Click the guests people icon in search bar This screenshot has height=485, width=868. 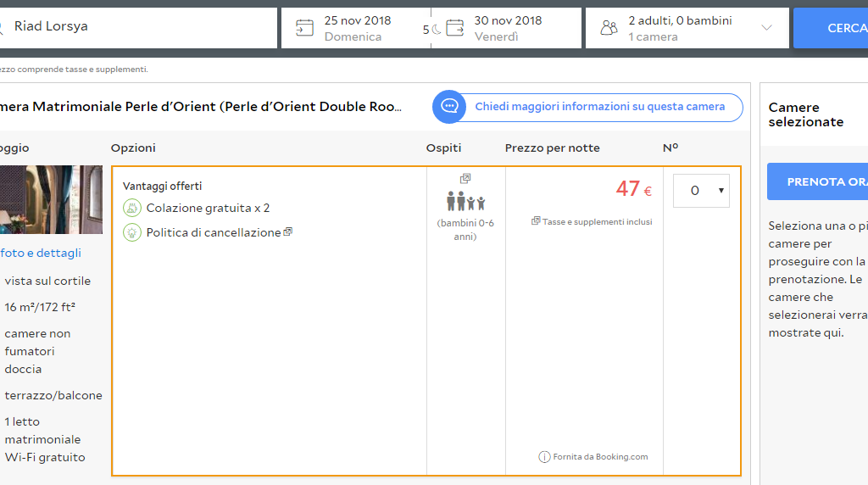point(609,28)
